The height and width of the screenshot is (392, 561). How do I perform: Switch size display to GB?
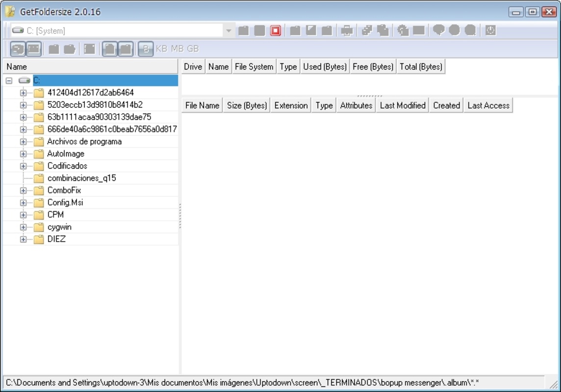coord(193,49)
